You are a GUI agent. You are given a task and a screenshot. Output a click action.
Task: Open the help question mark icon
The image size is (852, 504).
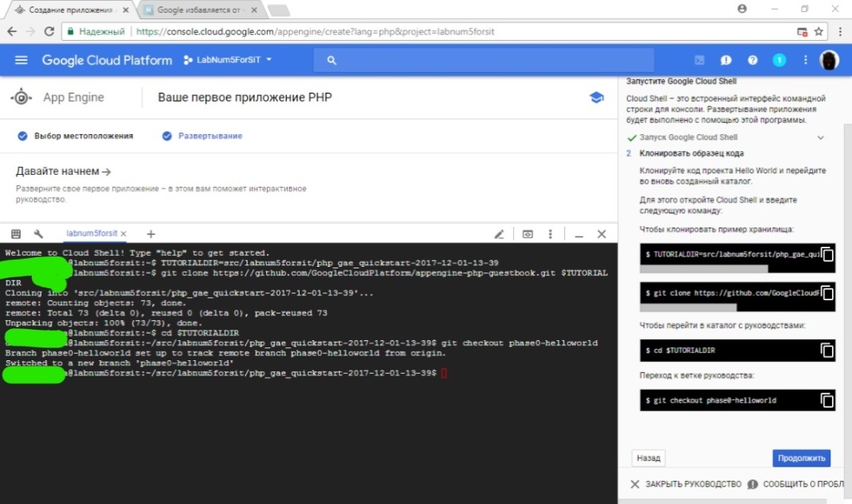pos(753,60)
